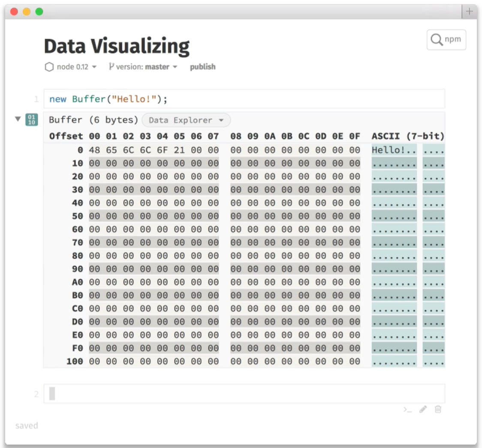482x448 pixels.
Task: Click the 0F column header
Action: [355, 136]
